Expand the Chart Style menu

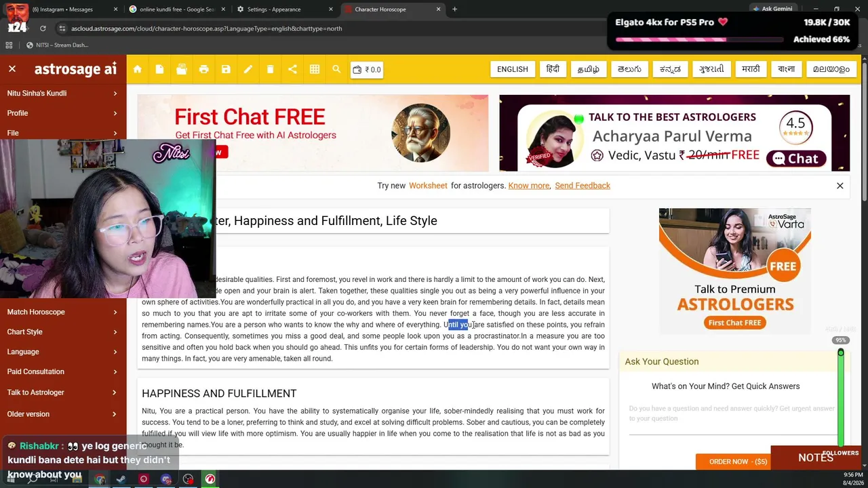tap(63, 332)
